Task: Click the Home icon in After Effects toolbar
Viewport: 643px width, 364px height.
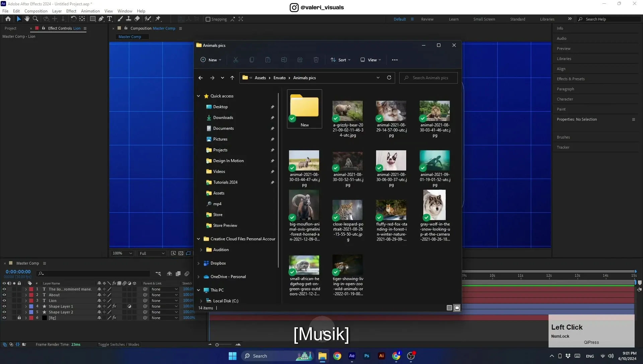Action: pyautogui.click(x=8, y=19)
